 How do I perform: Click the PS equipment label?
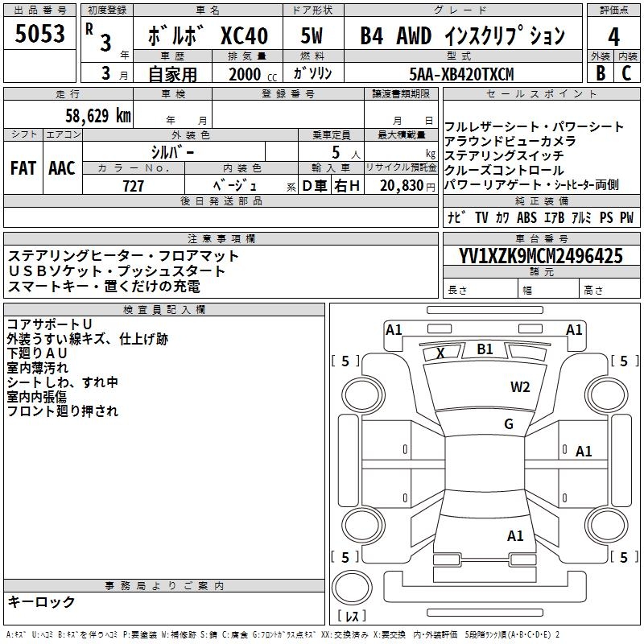pyautogui.click(x=606, y=217)
